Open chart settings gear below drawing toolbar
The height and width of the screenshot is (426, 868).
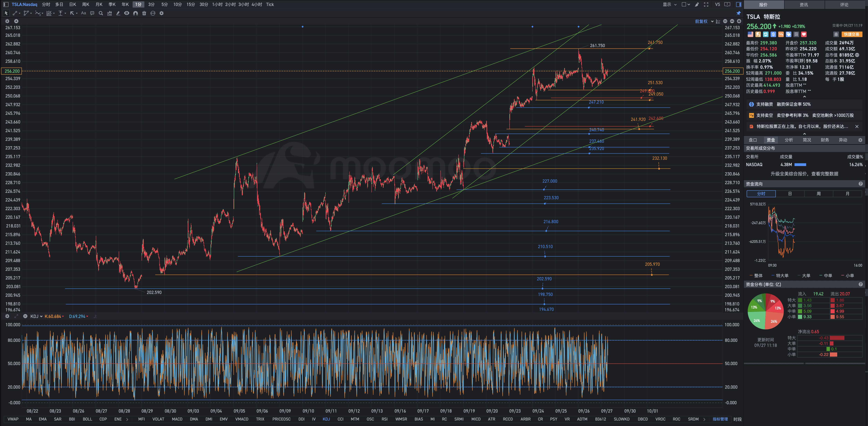click(x=7, y=21)
